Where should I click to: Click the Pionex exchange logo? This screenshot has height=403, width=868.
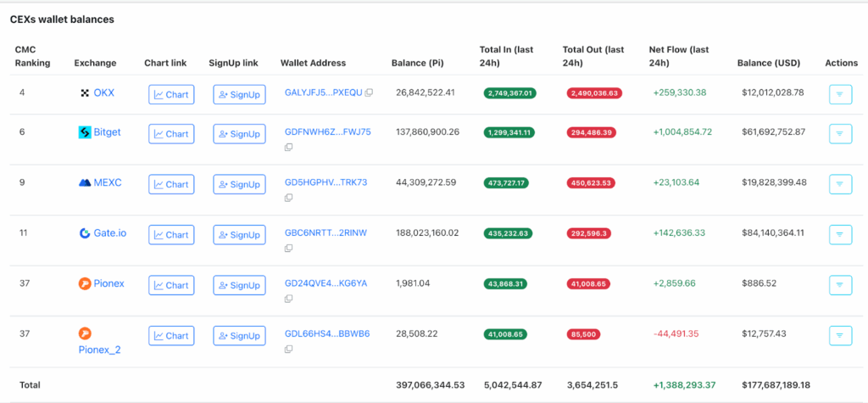[x=85, y=284]
